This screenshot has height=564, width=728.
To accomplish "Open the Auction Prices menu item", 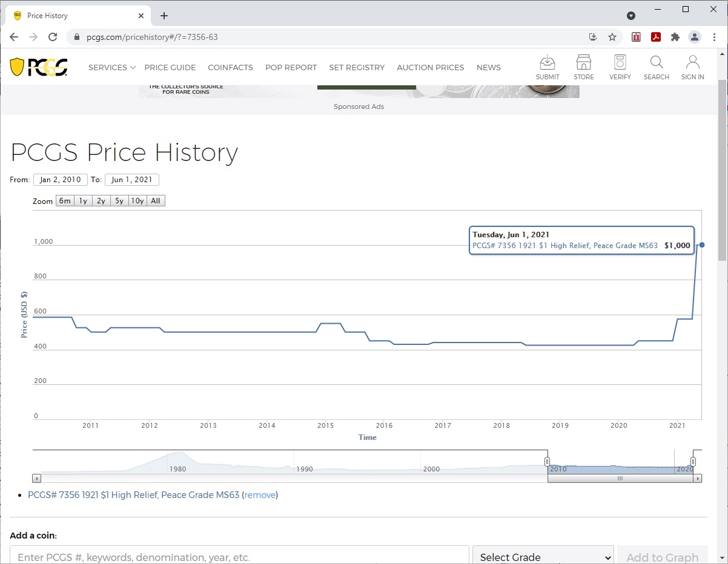I will pyautogui.click(x=430, y=68).
